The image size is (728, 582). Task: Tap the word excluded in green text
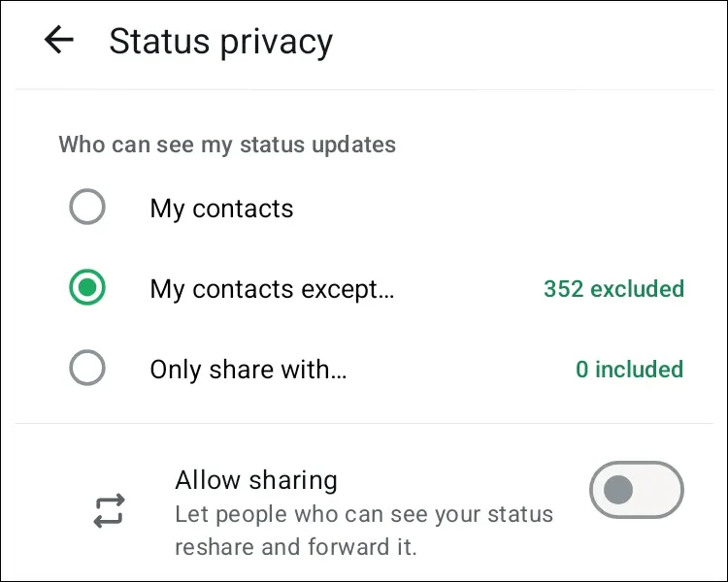(x=637, y=289)
